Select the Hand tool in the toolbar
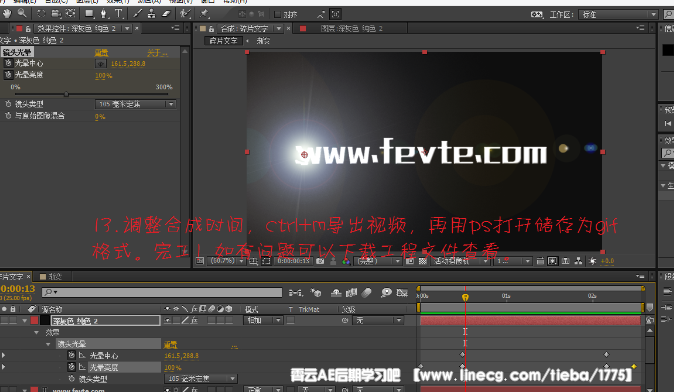 7,14
